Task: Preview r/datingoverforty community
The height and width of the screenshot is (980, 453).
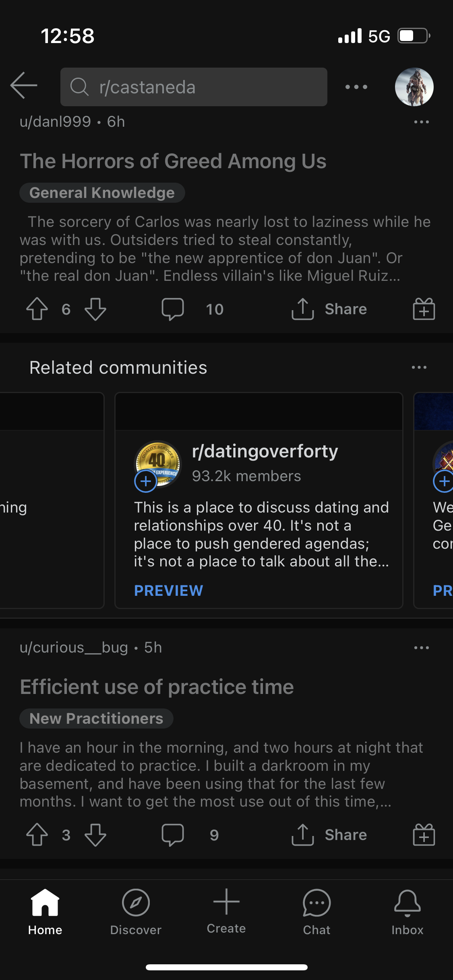Action: pyautogui.click(x=168, y=591)
